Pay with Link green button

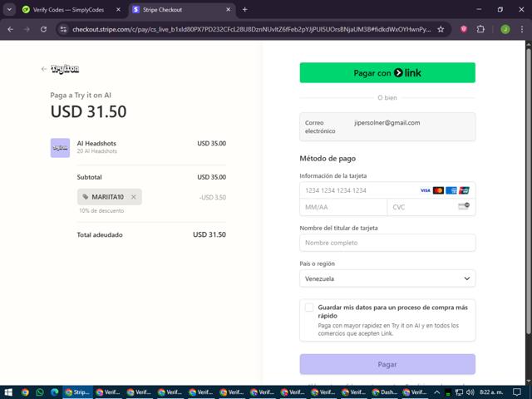click(387, 72)
